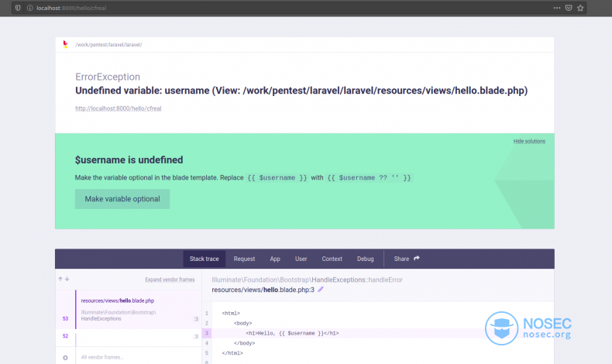The width and height of the screenshot is (612, 364).
Task: Click the Share arrow icon
Action: (417, 258)
